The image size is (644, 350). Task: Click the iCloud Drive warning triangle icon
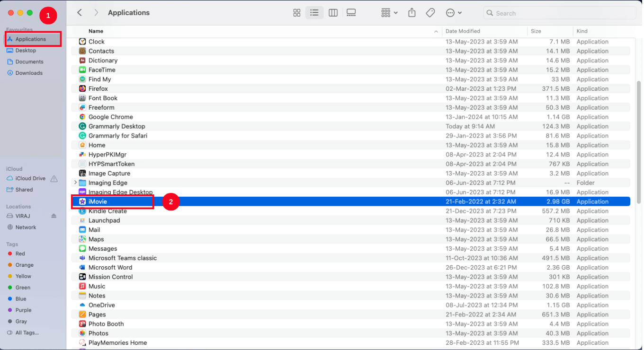pyautogui.click(x=54, y=178)
